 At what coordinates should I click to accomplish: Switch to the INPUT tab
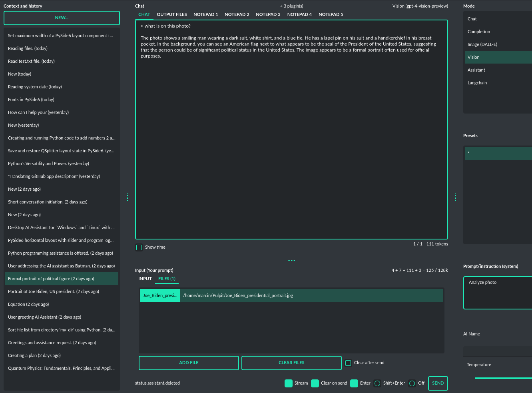click(145, 279)
